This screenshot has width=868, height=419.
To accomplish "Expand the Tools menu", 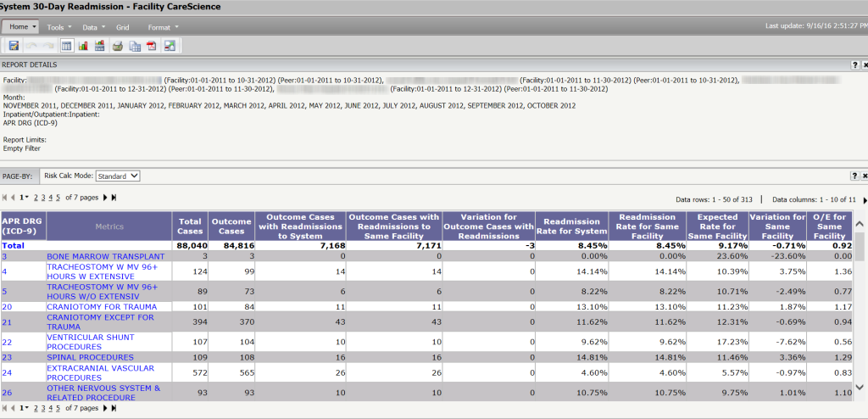I will click(x=58, y=27).
